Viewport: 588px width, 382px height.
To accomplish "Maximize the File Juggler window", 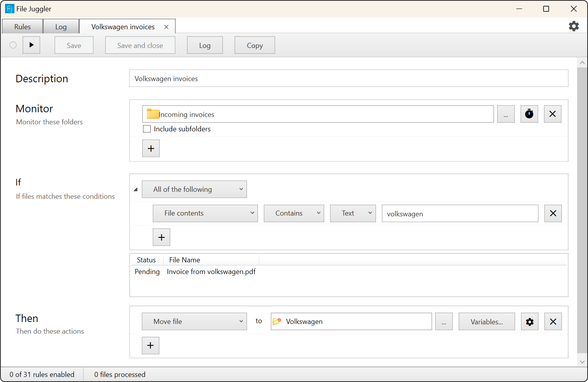I will [546, 9].
